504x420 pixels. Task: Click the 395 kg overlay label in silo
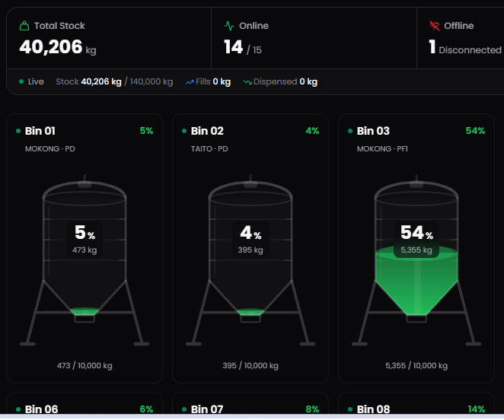click(x=250, y=250)
